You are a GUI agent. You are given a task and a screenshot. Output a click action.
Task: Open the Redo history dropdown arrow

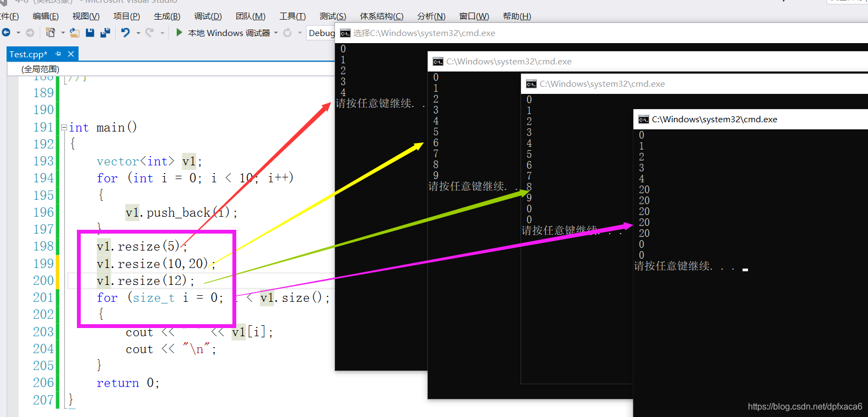tap(162, 33)
